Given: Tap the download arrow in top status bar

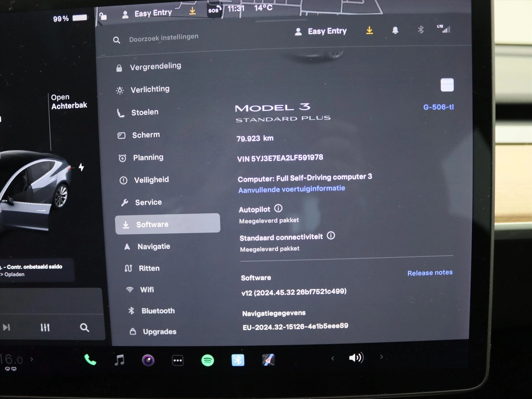Looking at the screenshot, I should coord(192,11).
